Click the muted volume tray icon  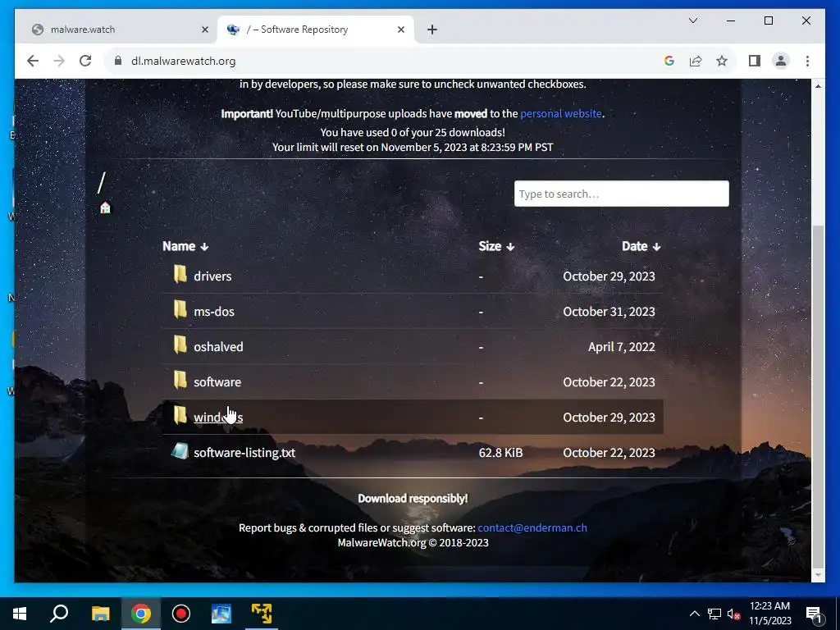(734, 614)
